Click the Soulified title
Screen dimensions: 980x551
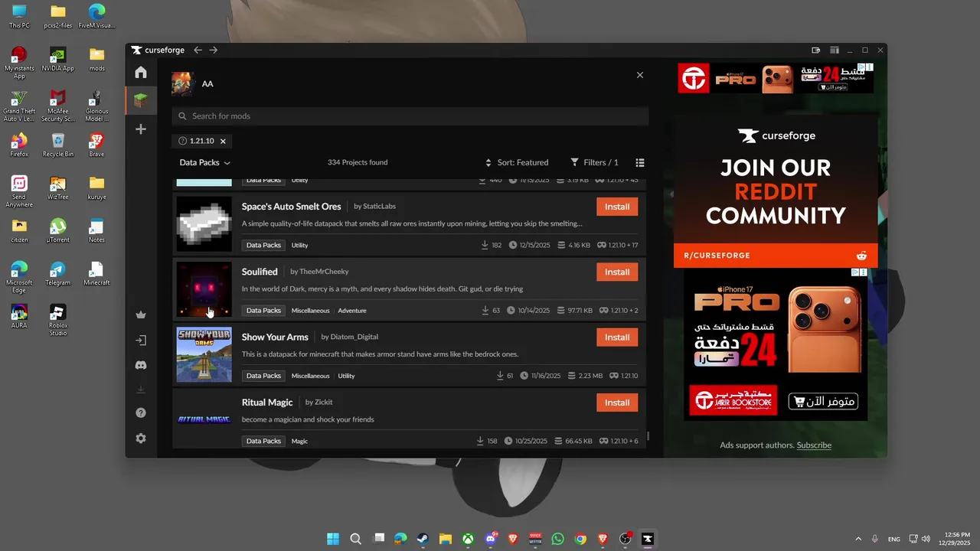tap(260, 272)
